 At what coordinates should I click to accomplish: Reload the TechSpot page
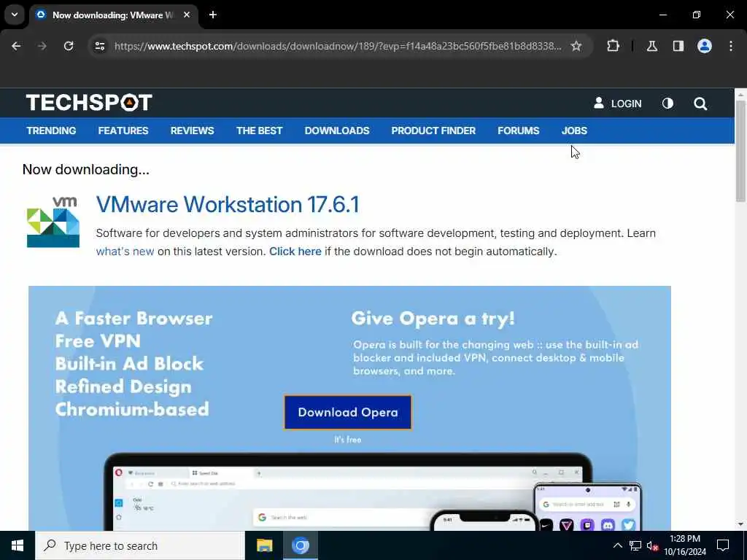point(69,46)
